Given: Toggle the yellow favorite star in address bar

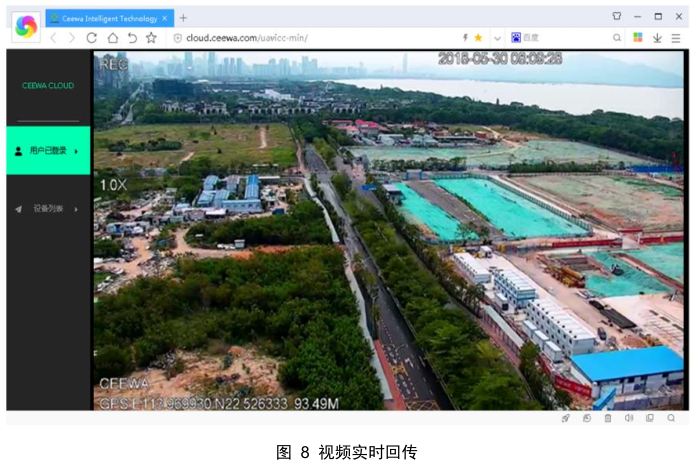Looking at the screenshot, I should [478, 38].
